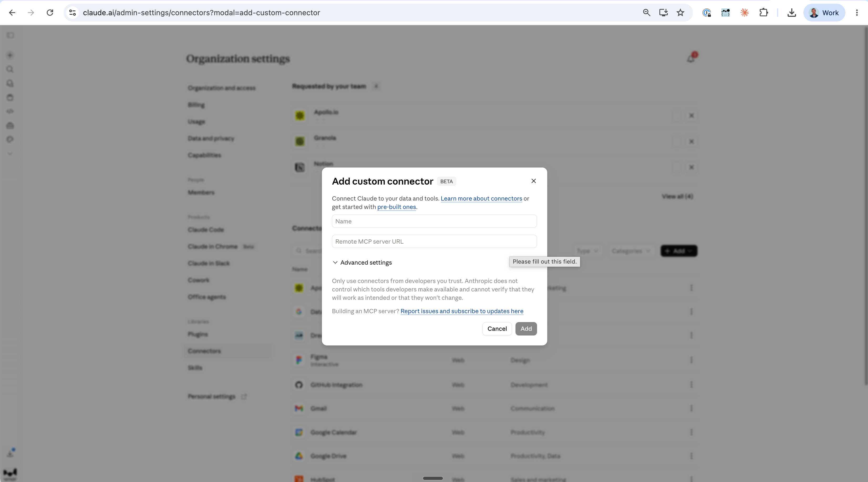Go to Plugins library

[x=198, y=334]
